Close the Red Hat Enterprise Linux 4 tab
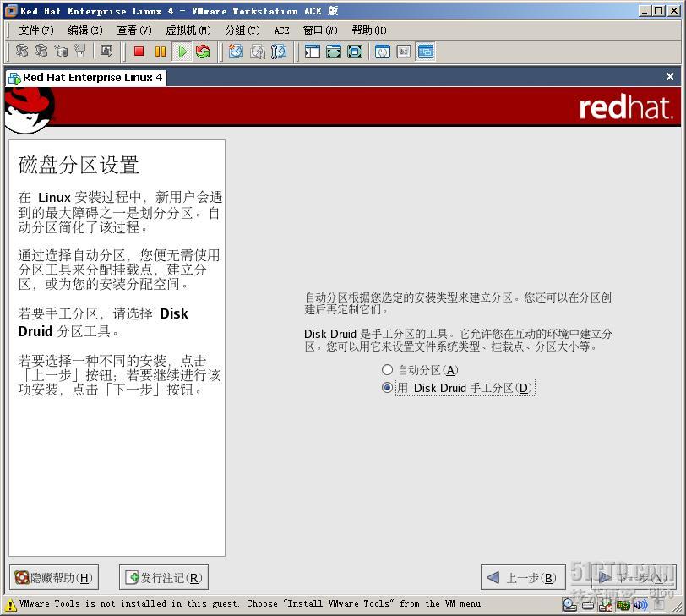The width and height of the screenshot is (686, 616). 670,77
